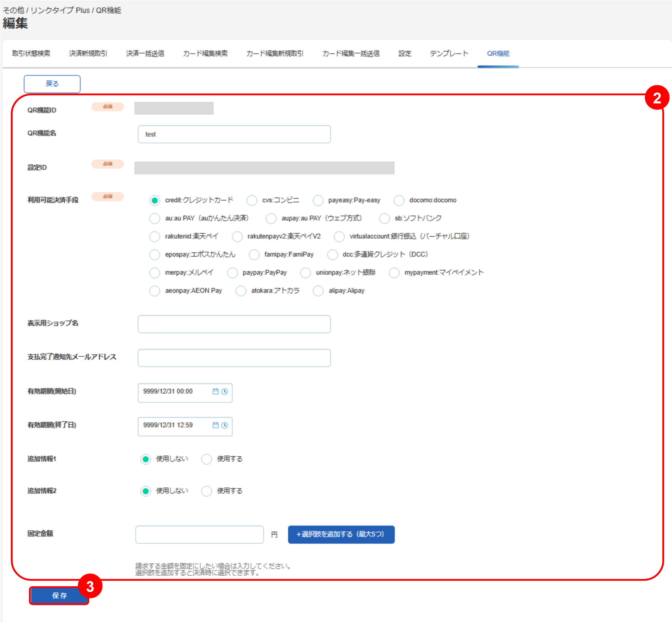Select docomo:docomo radio option
The height and width of the screenshot is (623, 672).
[399, 201]
